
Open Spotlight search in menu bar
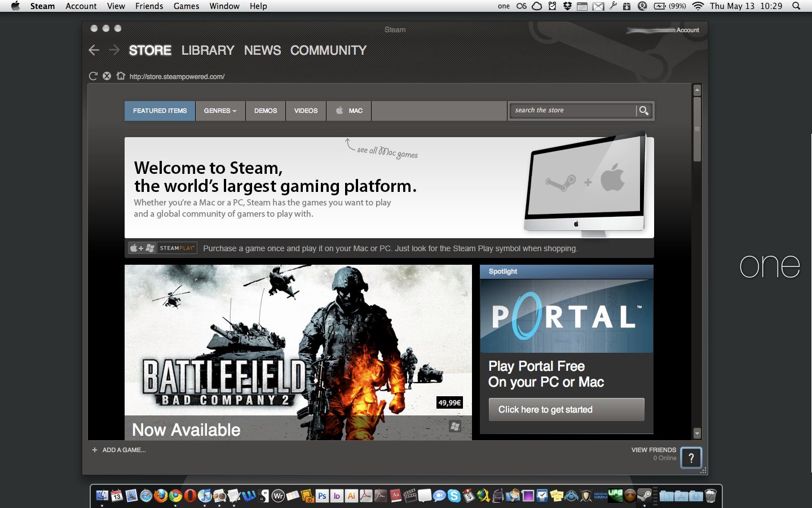click(796, 6)
